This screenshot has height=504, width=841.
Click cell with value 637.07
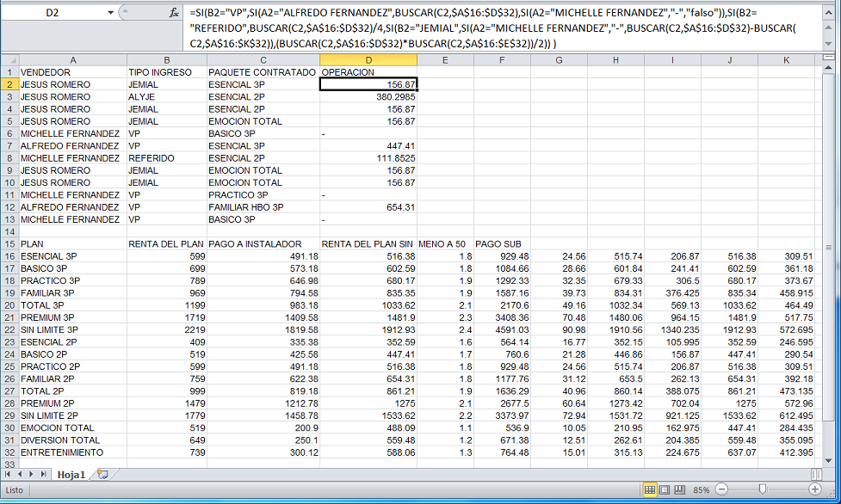[x=729, y=452]
